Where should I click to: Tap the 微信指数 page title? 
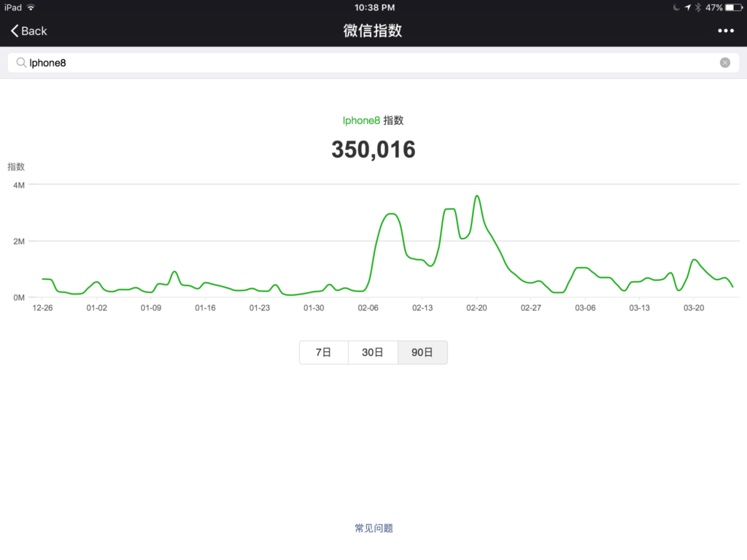[x=373, y=31]
